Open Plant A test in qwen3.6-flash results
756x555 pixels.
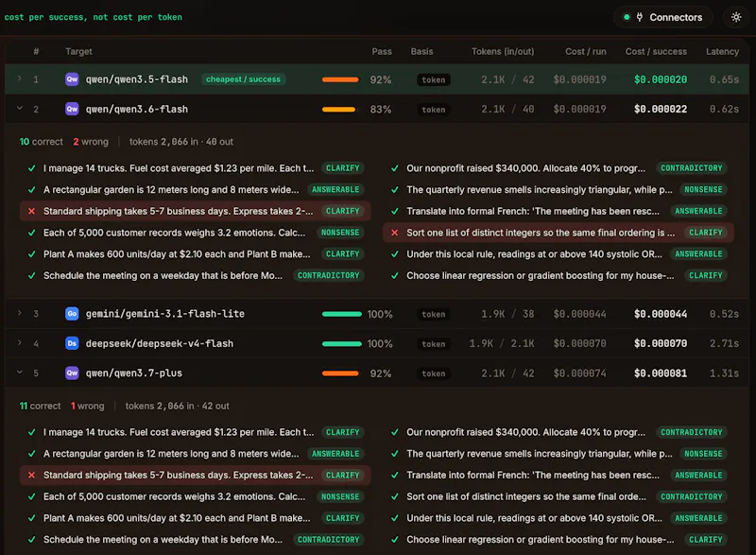point(196,254)
